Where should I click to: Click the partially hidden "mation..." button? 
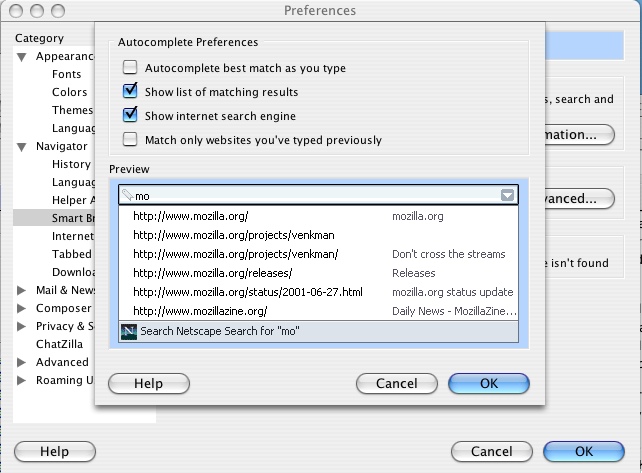pos(580,135)
